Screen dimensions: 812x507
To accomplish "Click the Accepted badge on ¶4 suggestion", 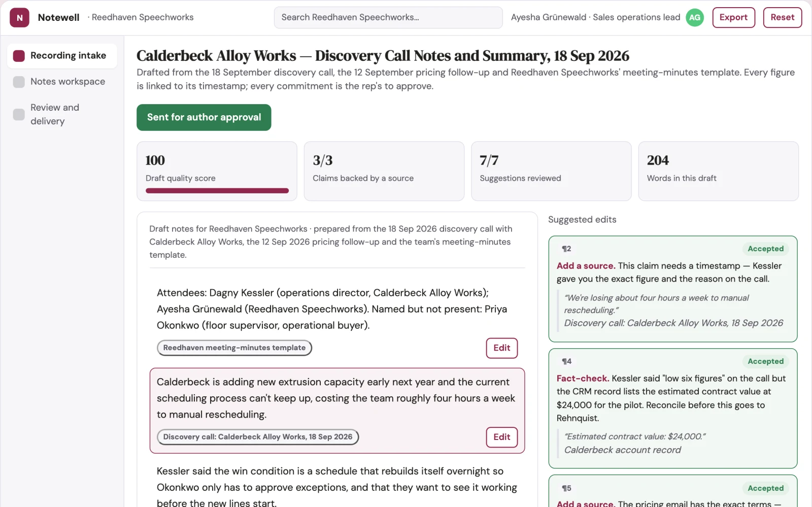I will click(765, 361).
